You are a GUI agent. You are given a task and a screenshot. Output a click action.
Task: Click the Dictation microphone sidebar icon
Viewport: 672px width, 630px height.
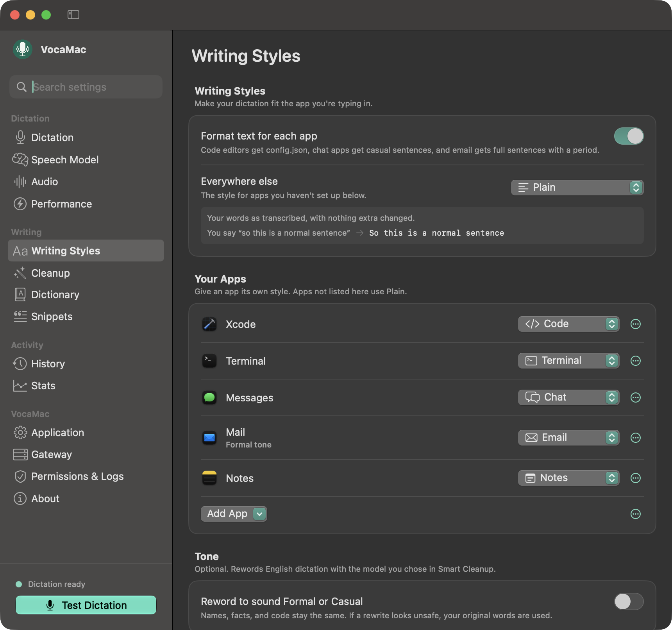coord(20,137)
